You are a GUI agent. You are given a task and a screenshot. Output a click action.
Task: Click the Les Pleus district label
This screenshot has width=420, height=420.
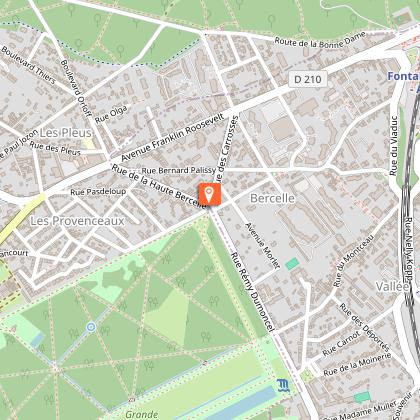click(66, 133)
